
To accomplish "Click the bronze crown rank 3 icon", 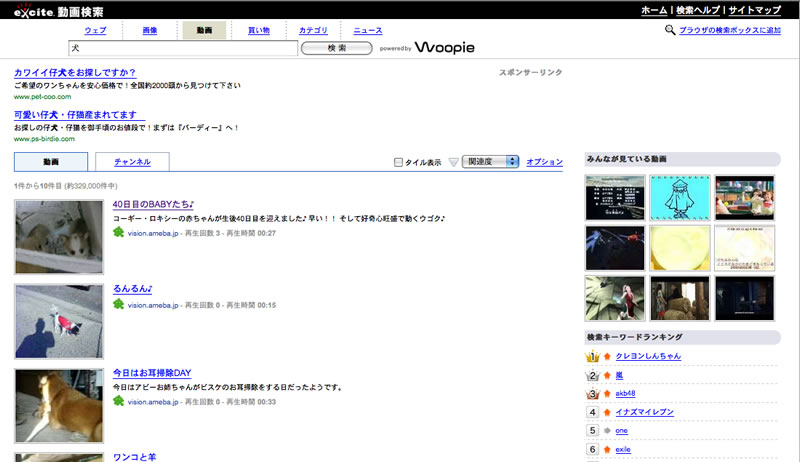I will [x=592, y=393].
